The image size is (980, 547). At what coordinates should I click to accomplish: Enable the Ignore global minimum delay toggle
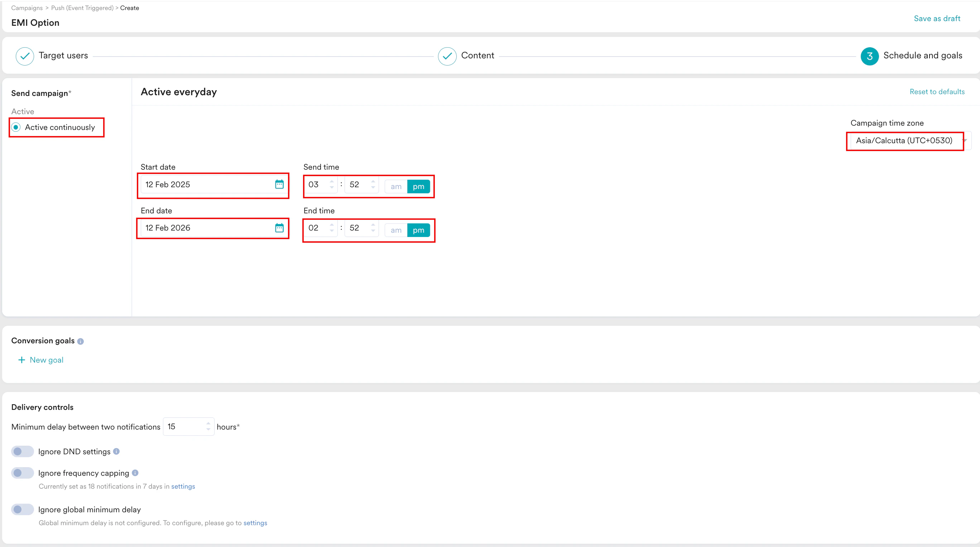(23, 509)
